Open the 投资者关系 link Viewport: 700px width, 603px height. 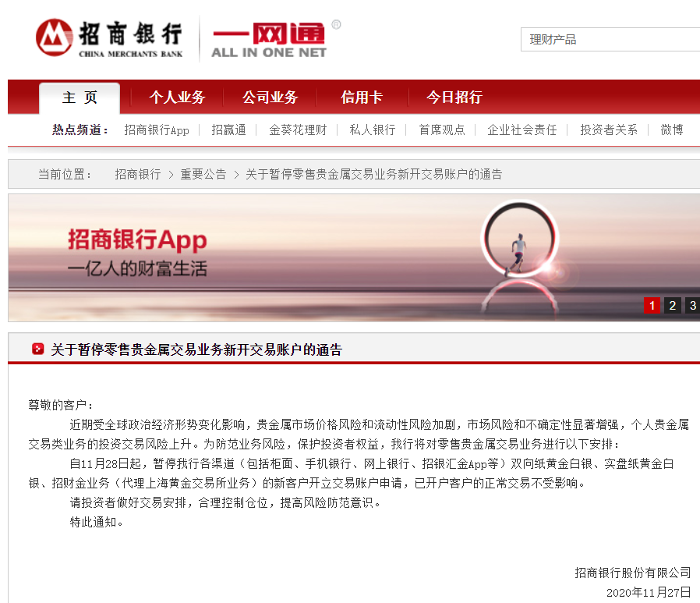click(x=609, y=130)
